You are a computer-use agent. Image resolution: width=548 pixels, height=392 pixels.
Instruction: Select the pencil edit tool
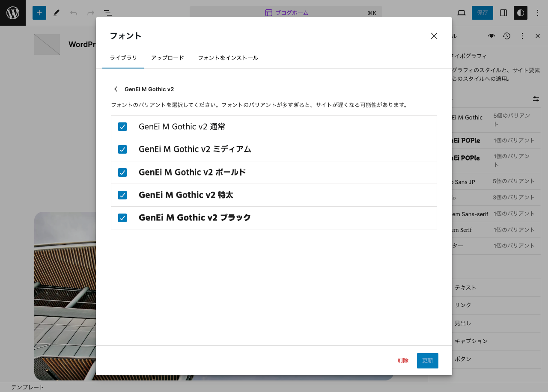coord(57,13)
